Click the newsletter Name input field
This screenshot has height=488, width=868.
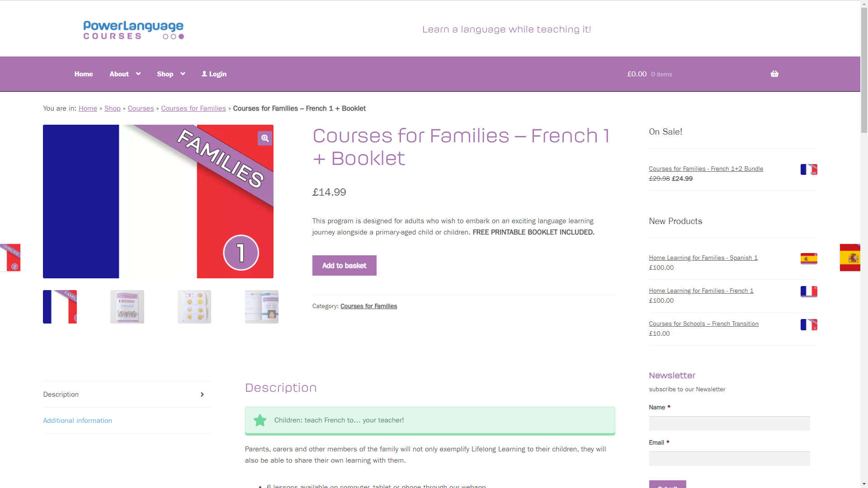click(729, 423)
